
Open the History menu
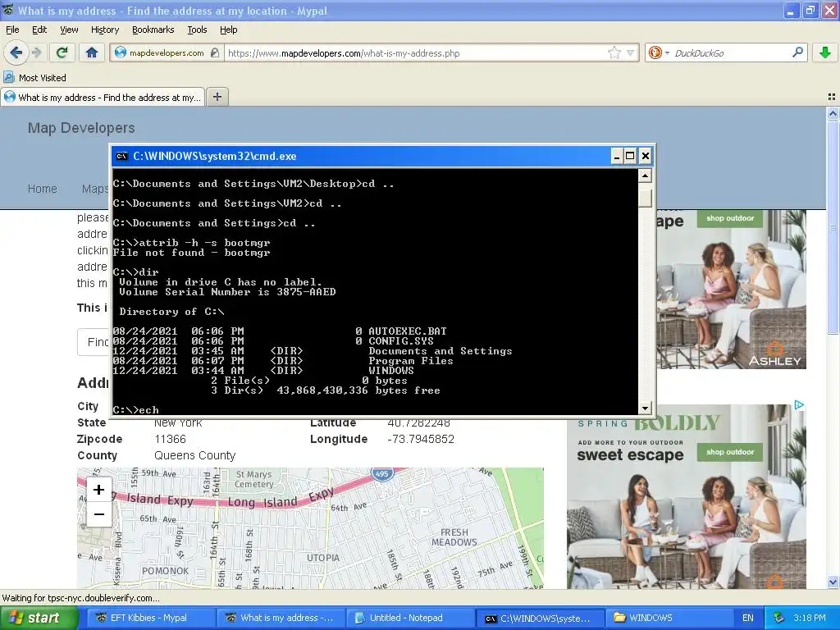click(105, 30)
